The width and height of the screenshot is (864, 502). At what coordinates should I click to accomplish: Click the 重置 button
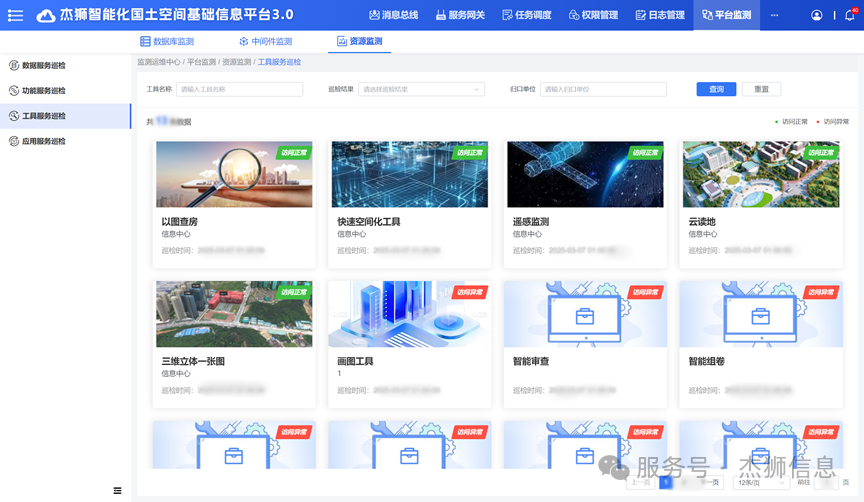tap(762, 89)
